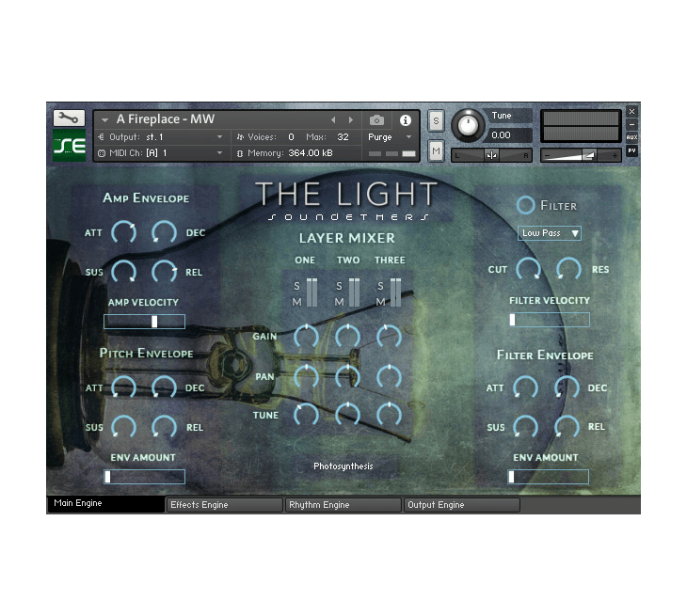
Task: Click the filter RES knob
Action: 568,269
